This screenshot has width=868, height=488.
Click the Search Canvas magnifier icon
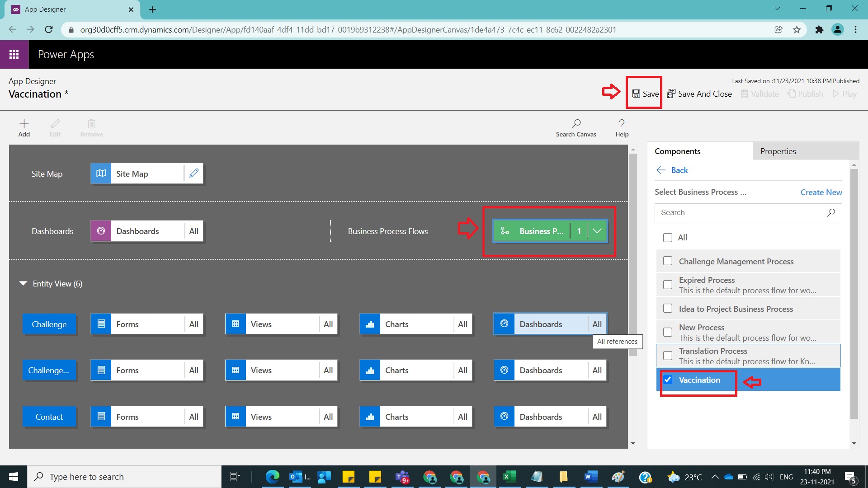tap(576, 123)
